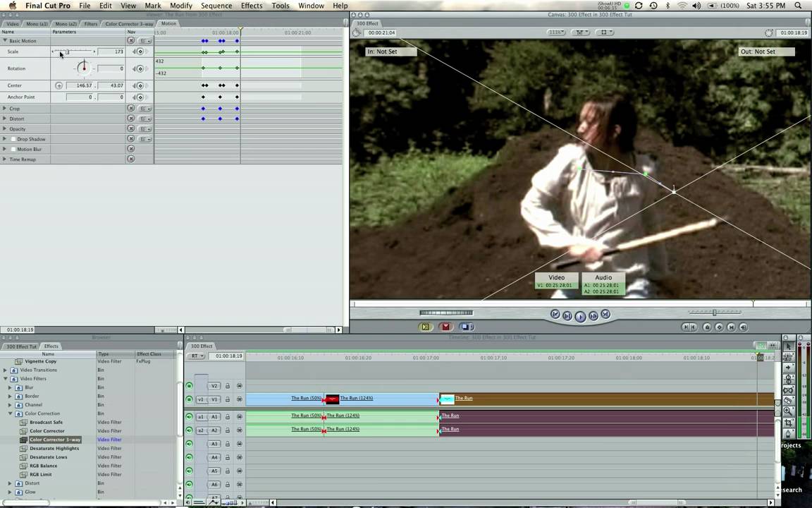
Task: Expand the Time Remap section
Action: click(5, 159)
